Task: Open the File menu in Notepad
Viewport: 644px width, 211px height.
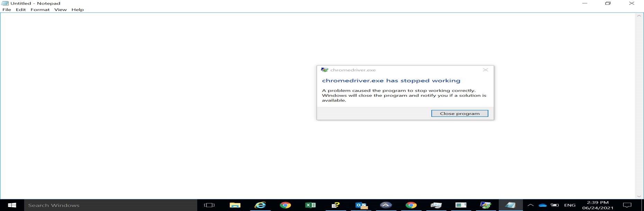Action: point(7,10)
